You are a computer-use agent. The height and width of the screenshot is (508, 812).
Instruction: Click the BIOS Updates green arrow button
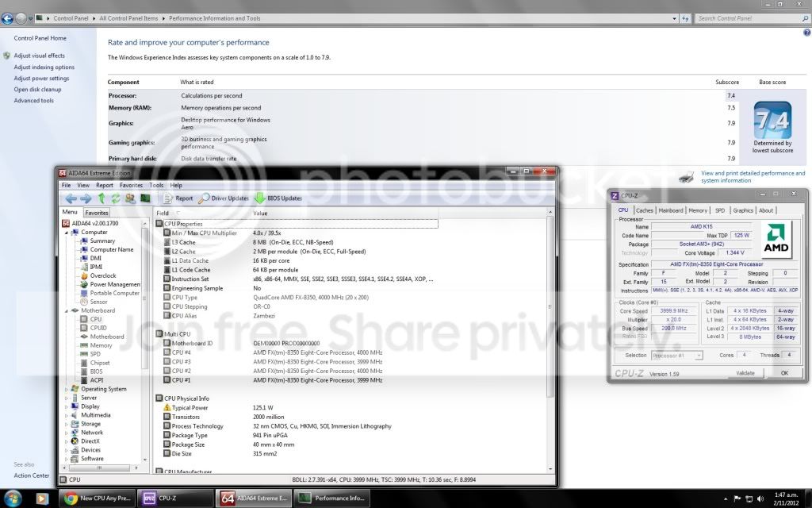point(278,198)
